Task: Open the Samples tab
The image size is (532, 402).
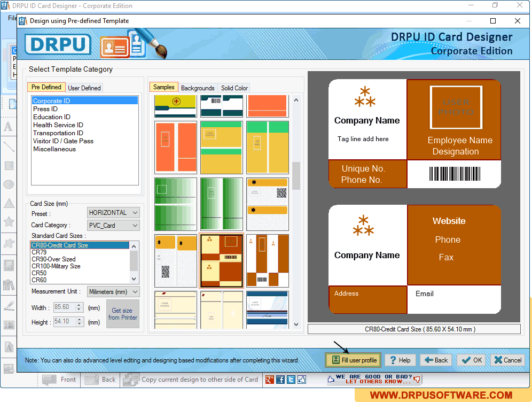Action: (x=163, y=87)
